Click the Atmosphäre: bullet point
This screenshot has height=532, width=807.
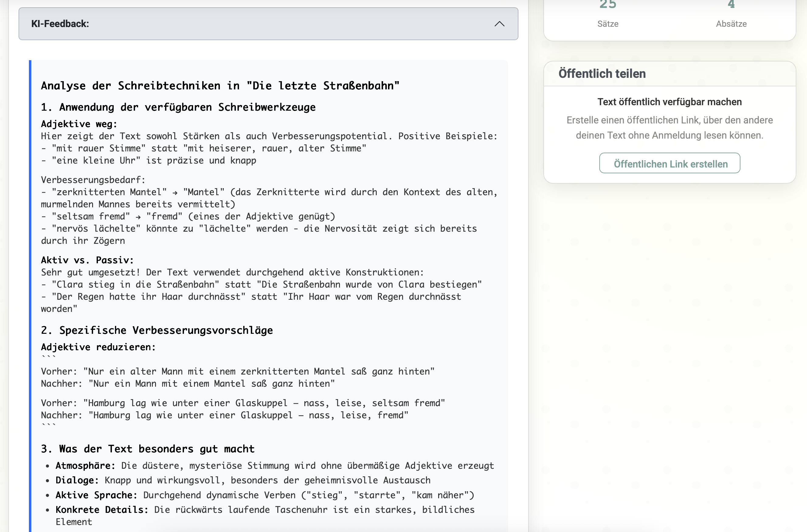tap(275, 465)
